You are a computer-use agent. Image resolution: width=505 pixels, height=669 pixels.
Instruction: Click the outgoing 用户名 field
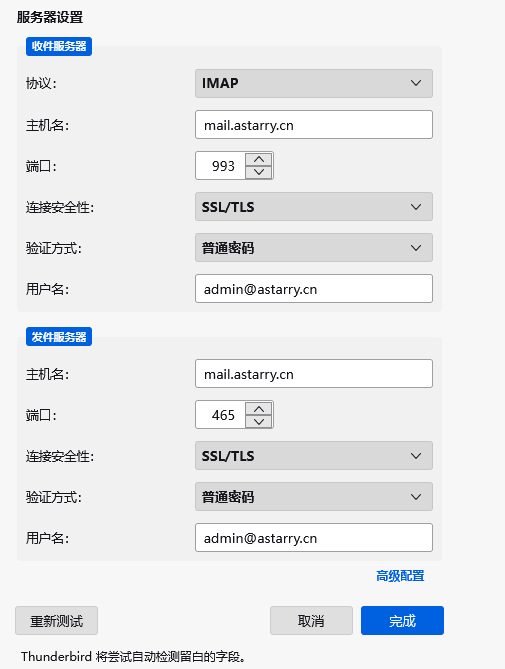tap(314, 538)
